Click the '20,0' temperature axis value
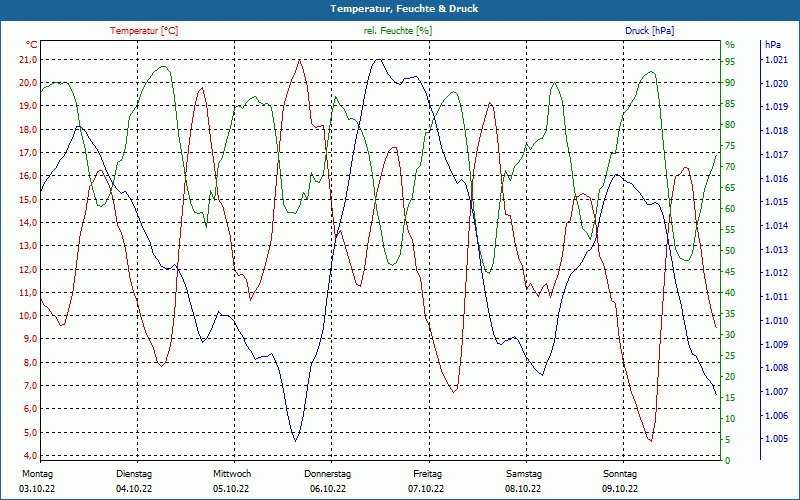Image resolution: width=800 pixels, height=500 pixels. coord(28,83)
